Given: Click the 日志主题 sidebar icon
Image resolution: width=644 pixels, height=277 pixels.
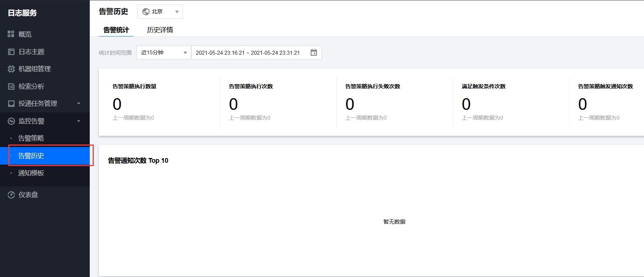Looking at the screenshot, I should pyautogui.click(x=11, y=52).
